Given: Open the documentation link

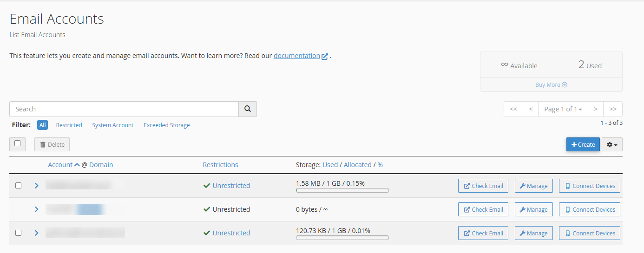Looking at the screenshot, I should (297, 56).
